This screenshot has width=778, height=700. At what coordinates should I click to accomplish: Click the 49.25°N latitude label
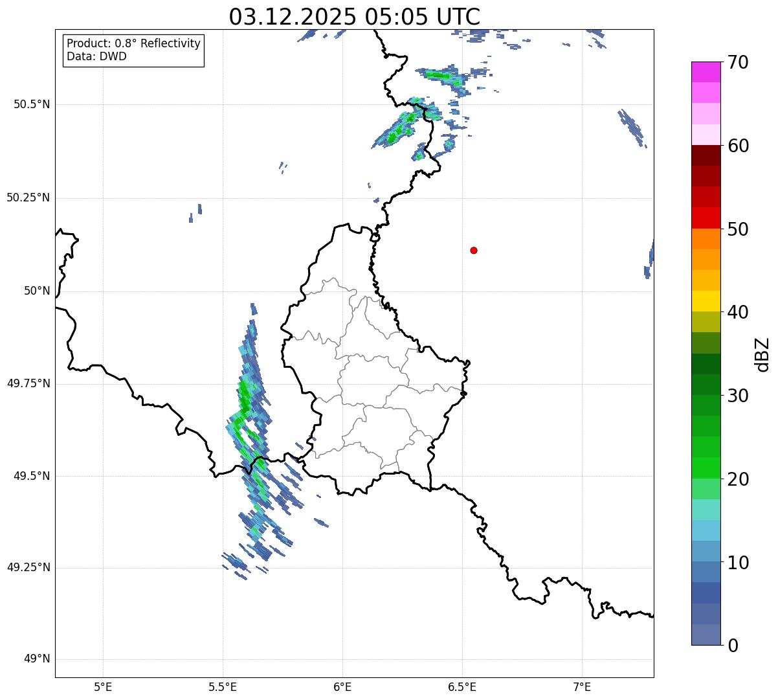tap(28, 567)
